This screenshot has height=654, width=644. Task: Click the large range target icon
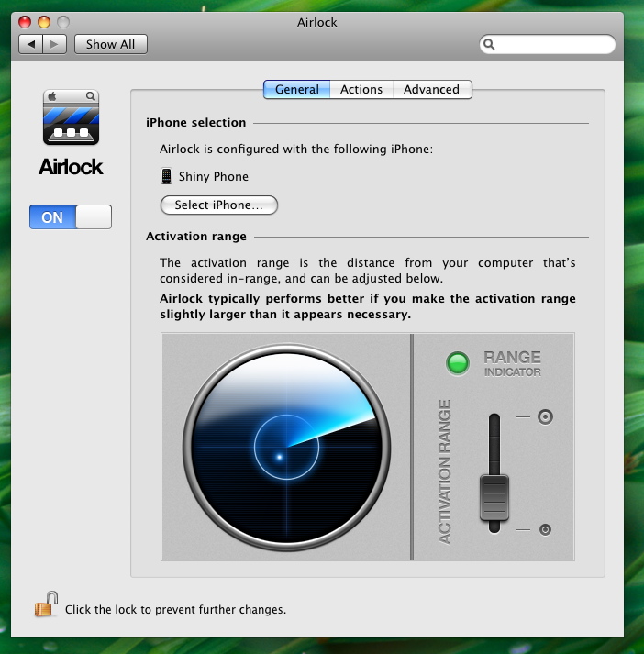pos(545,416)
